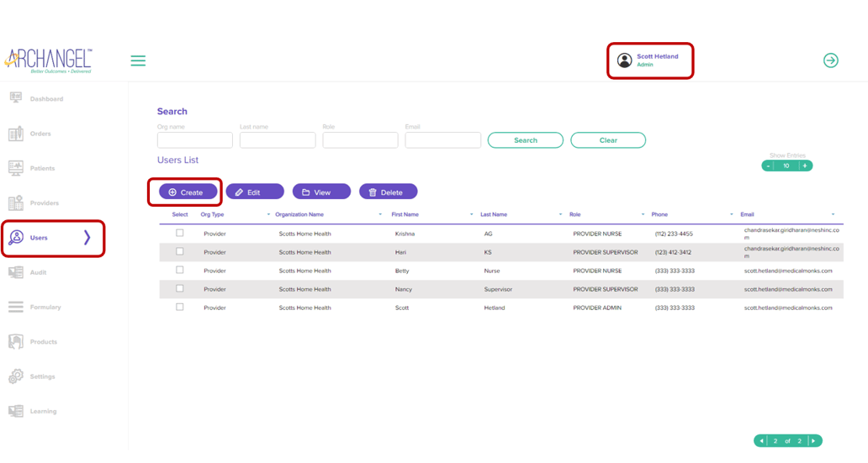Viewport: 868px width, 463px height.
Task: Click the Edit button
Action: [x=255, y=192]
